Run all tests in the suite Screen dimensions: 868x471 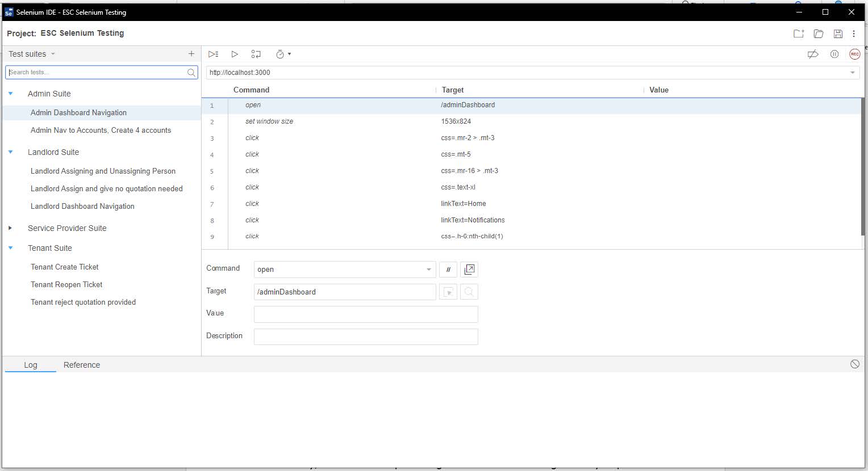coord(213,54)
